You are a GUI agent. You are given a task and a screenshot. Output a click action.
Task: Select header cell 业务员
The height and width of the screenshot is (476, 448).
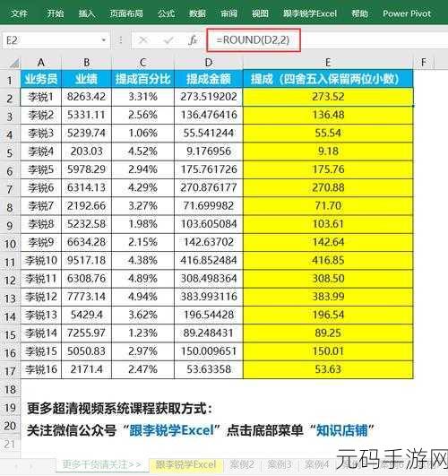coord(41,79)
